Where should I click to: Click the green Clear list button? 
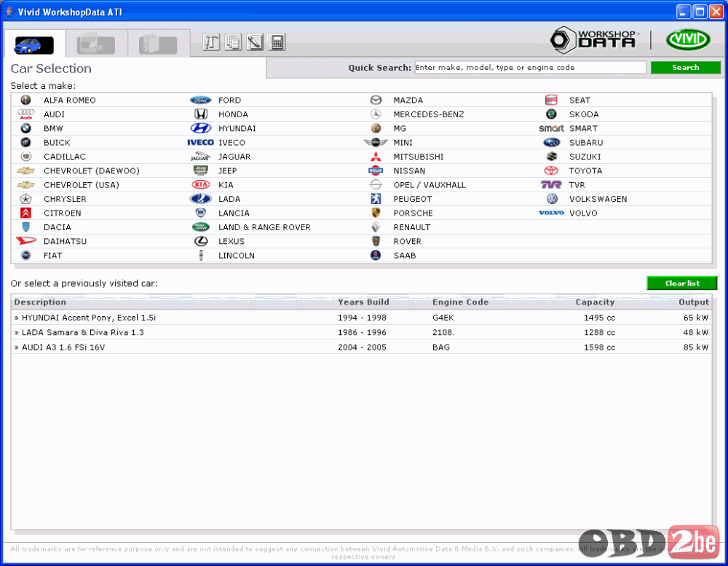pos(681,283)
